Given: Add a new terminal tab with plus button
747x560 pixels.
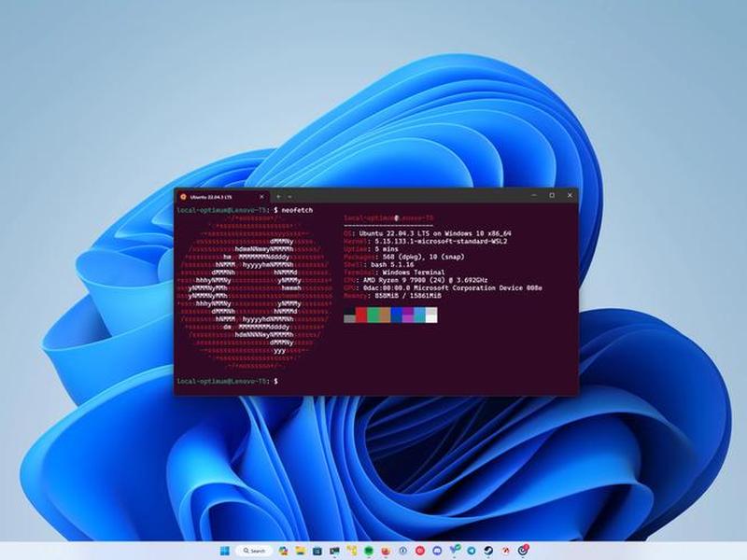Looking at the screenshot, I should (x=278, y=197).
